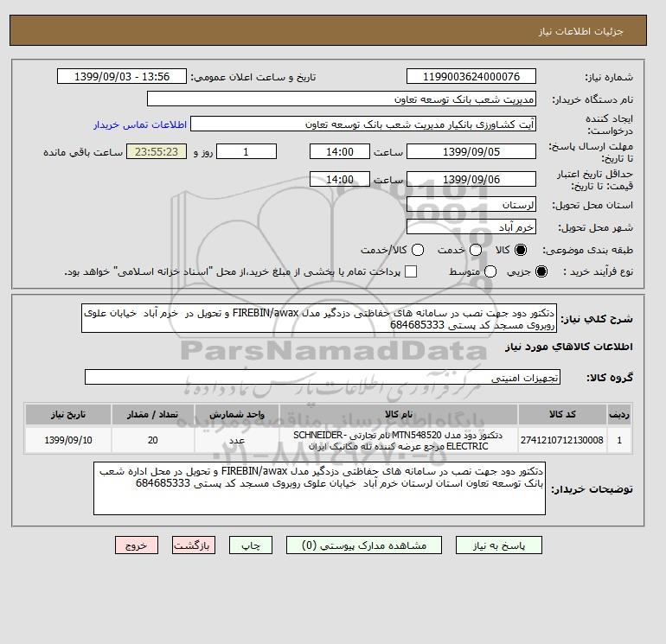Click the تعداد / مقدار column header
This screenshot has width=666, height=644.
tap(153, 414)
